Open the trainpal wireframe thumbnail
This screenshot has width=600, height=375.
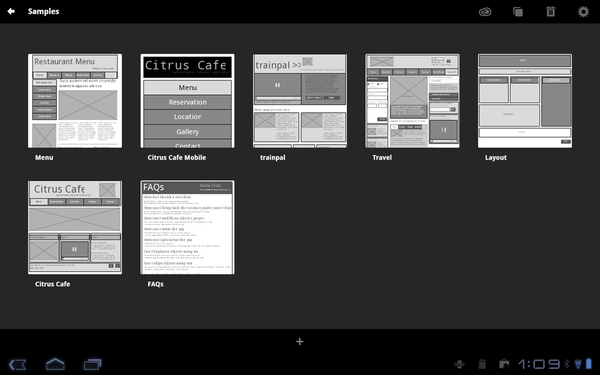point(300,101)
